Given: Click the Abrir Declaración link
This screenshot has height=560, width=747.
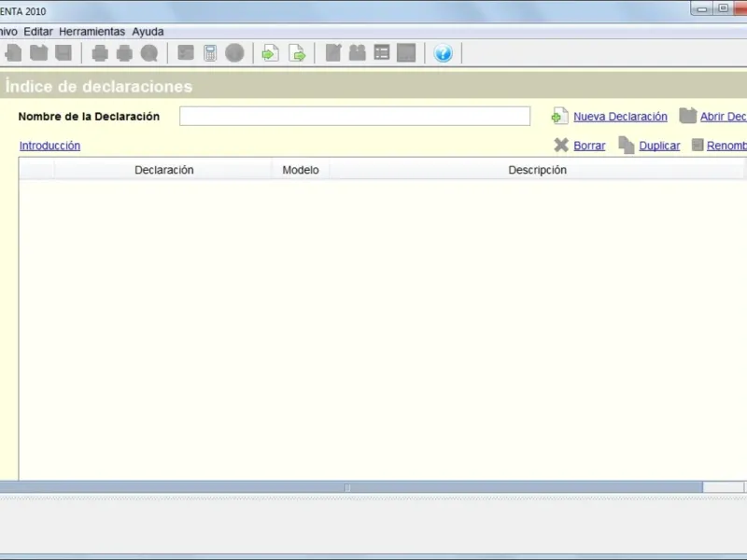Looking at the screenshot, I should tap(723, 117).
